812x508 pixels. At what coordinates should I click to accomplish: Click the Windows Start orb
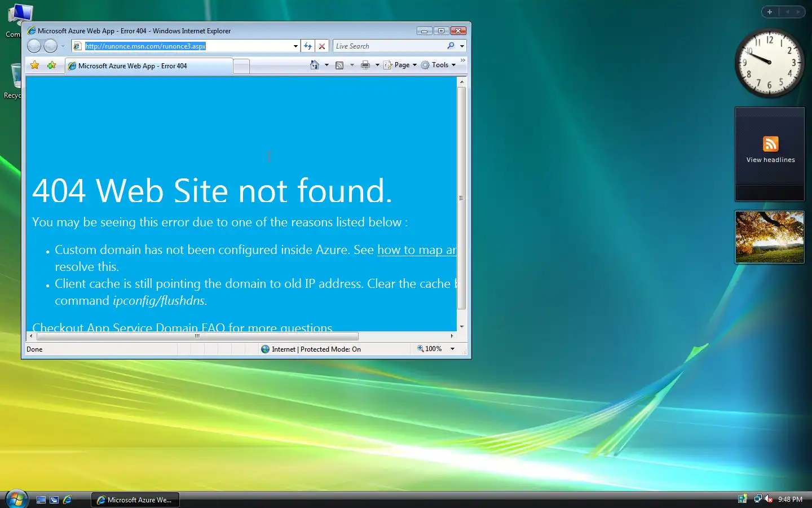(x=16, y=499)
